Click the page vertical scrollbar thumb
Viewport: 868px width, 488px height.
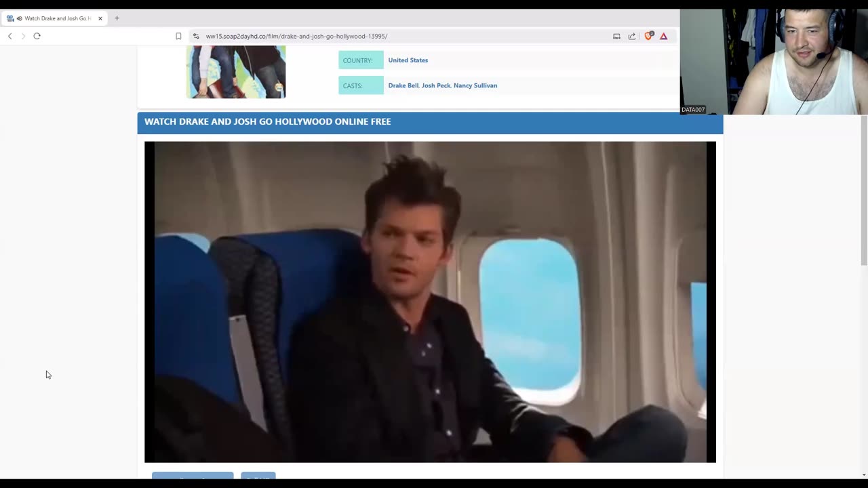[864, 190]
